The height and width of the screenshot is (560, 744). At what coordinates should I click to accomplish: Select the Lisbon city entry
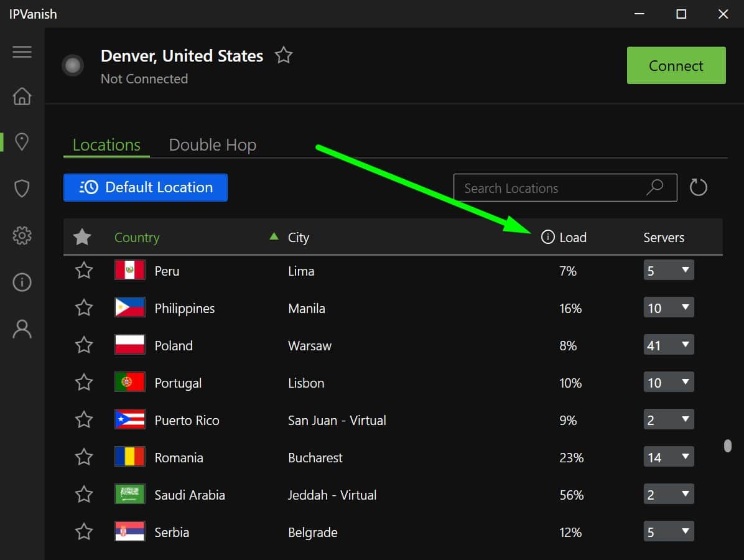click(306, 383)
